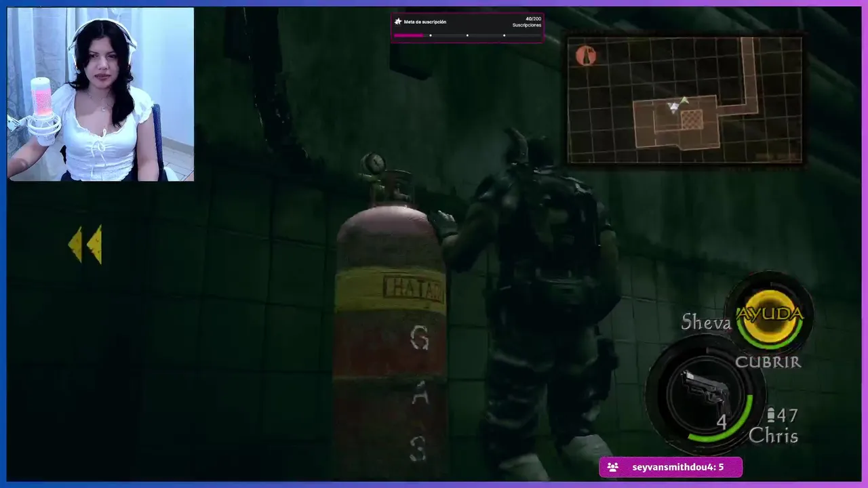Click the CUBRIR partner command label
Viewport: 868px width, 488px height.
pyautogui.click(x=768, y=362)
